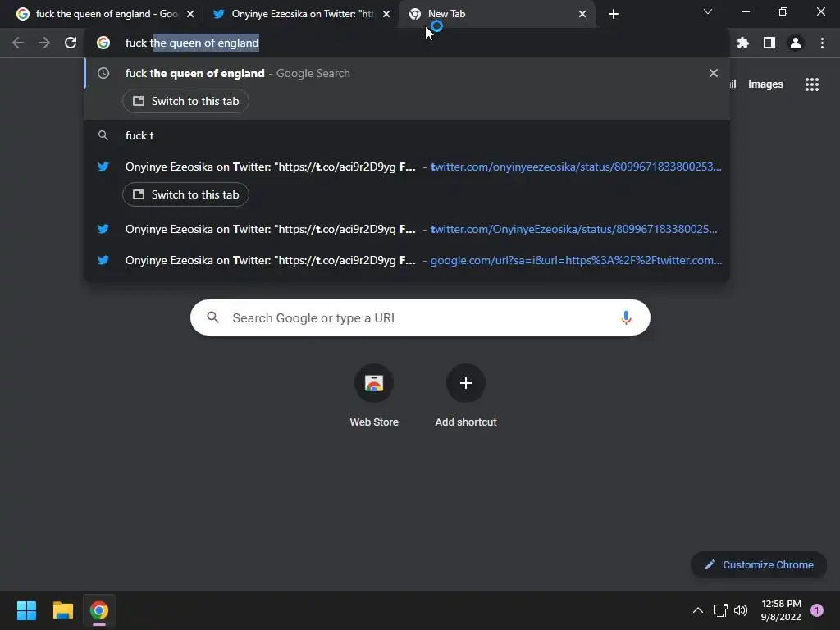
Task: Remove the history suggestion with X
Action: pos(713,73)
